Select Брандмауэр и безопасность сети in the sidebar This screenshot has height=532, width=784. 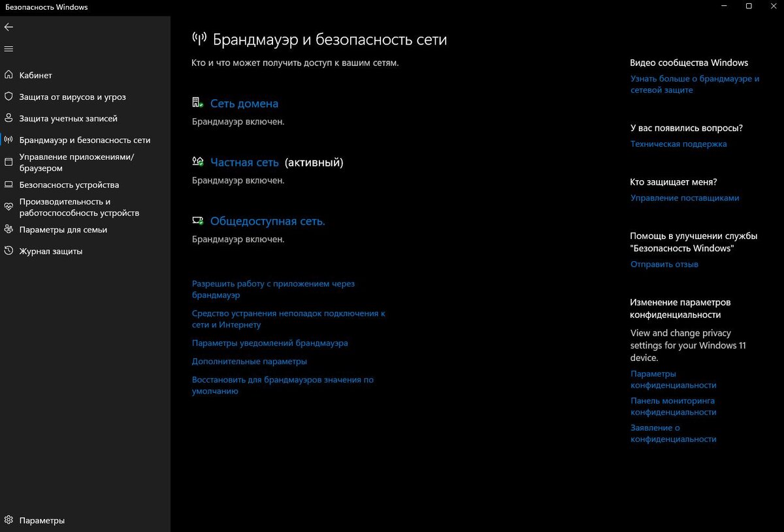85,140
